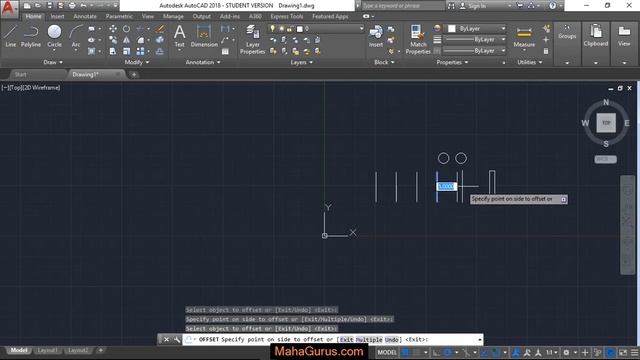
Task: Click the Offset tool icon
Action: click(160, 51)
